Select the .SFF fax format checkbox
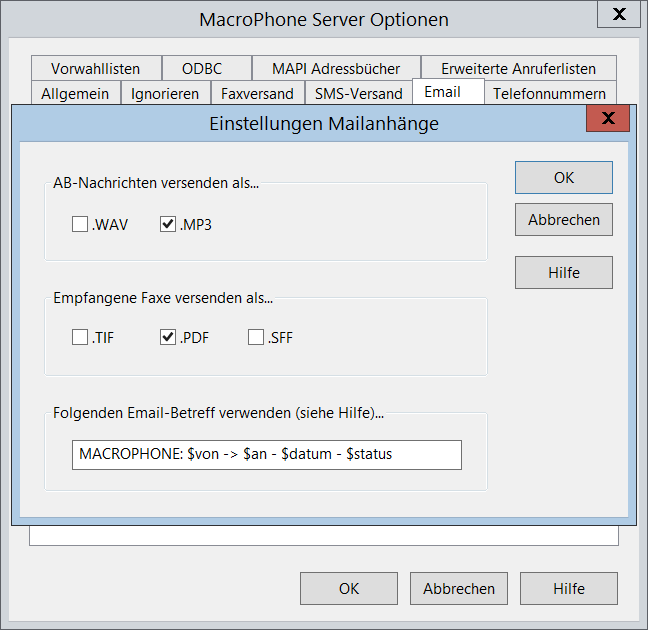The width and height of the screenshot is (648, 630). point(256,338)
